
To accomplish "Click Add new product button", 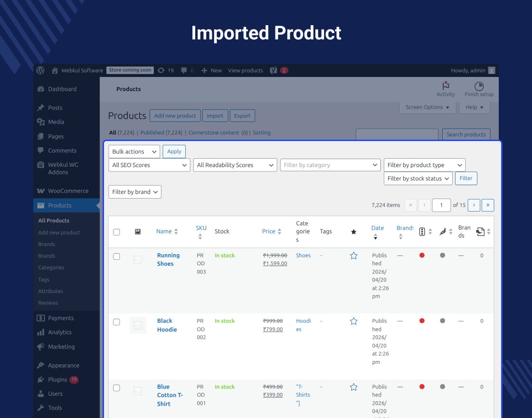I will (175, 116).
